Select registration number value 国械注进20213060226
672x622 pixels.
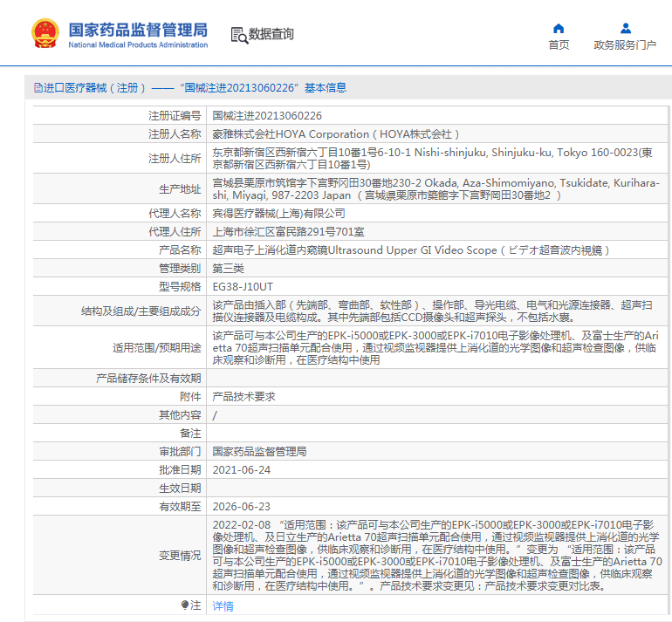(x=267, y=115)
